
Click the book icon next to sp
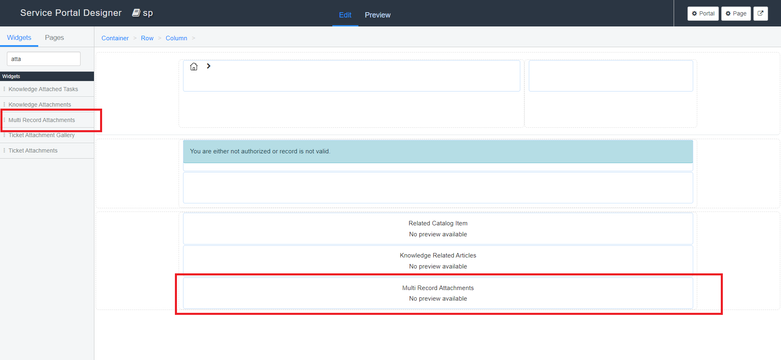pyautogui.click(x=136, y=13)
